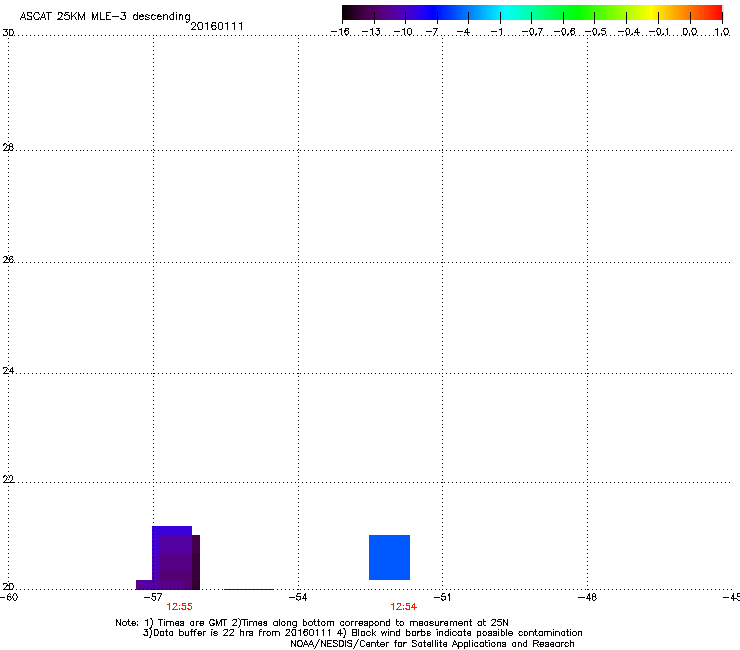The height and width of the screenshot is (650, 740).
Task: Click the -7 color bar label
Action: coord(432,32)
